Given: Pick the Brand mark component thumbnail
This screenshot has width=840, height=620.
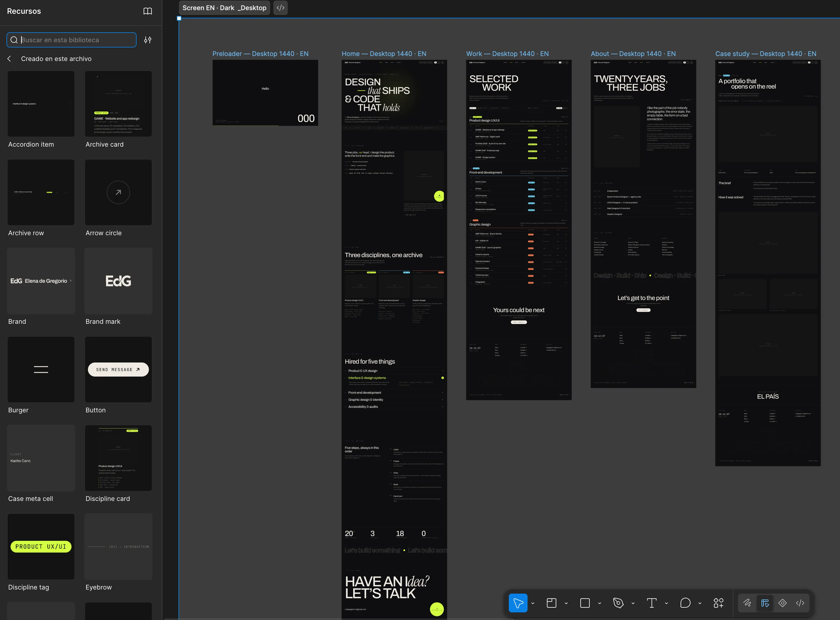Looking at the screenshot, I should click(x=118, y=281).
